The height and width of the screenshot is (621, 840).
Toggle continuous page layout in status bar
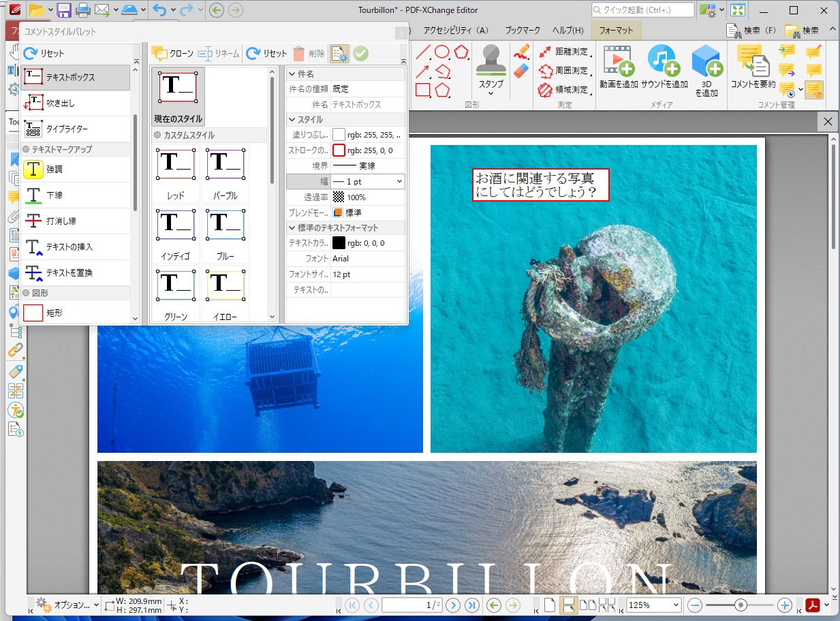pos(569,605)
